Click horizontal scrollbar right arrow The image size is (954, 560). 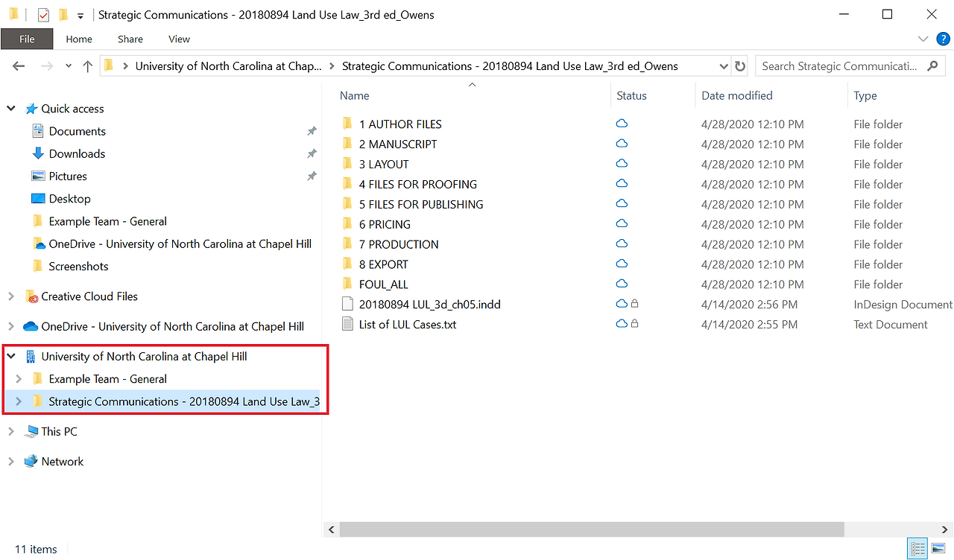tap(945, 529)
